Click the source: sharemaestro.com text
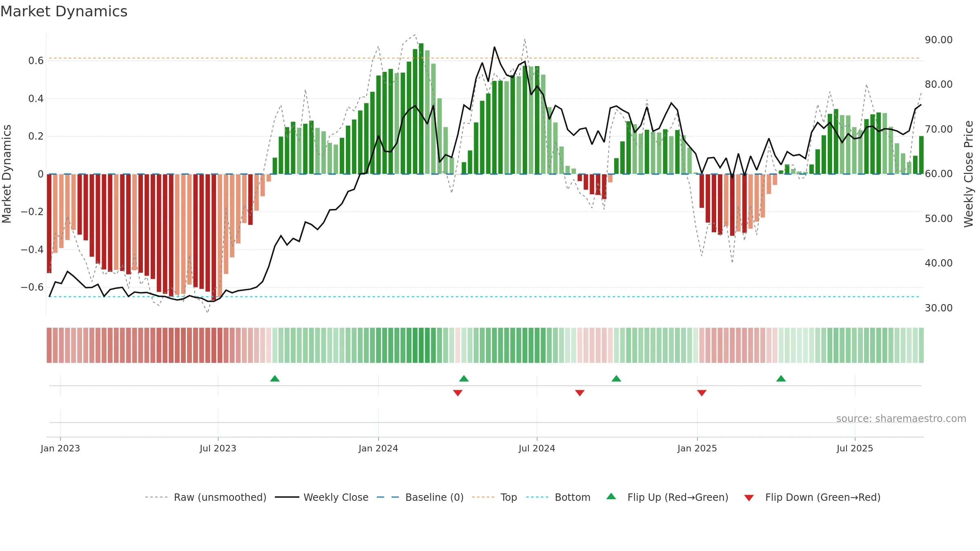The height and width of the screenshot is (551, 980). tap(901, 418)
